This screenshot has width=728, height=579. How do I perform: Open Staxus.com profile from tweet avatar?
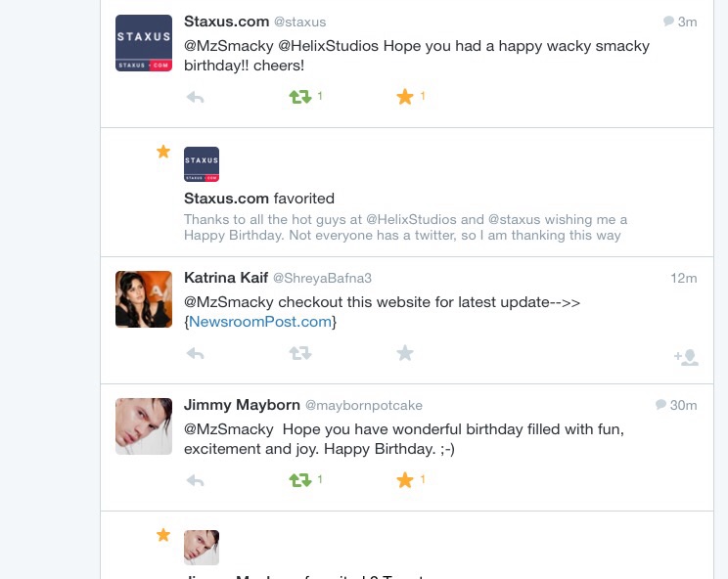tap(144, 43)
